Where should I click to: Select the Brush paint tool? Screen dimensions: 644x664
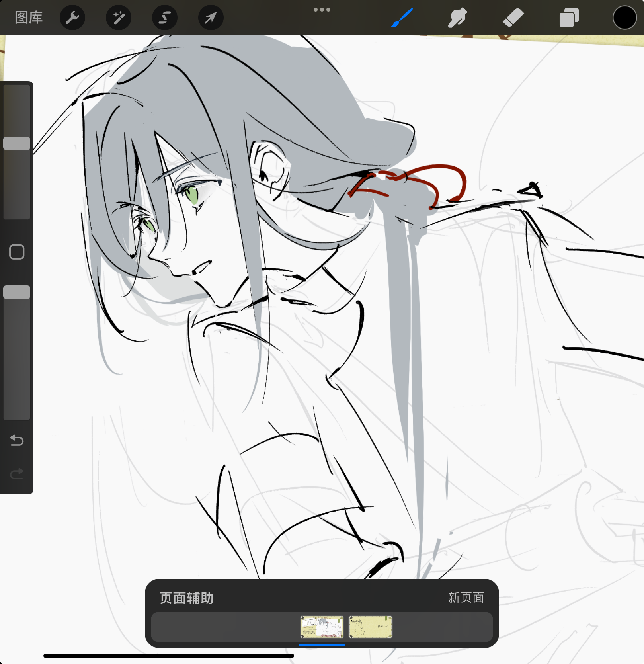[402, 18]
